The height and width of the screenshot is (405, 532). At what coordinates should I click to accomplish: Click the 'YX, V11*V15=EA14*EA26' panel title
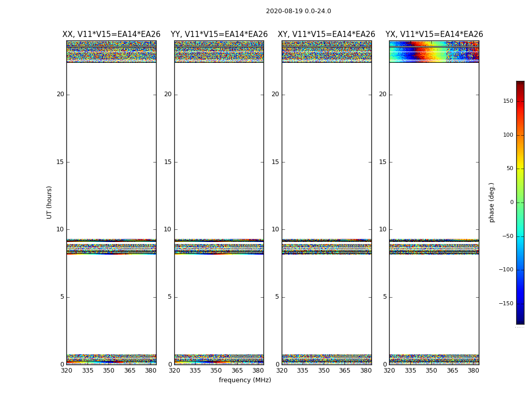tap(434, 34)
